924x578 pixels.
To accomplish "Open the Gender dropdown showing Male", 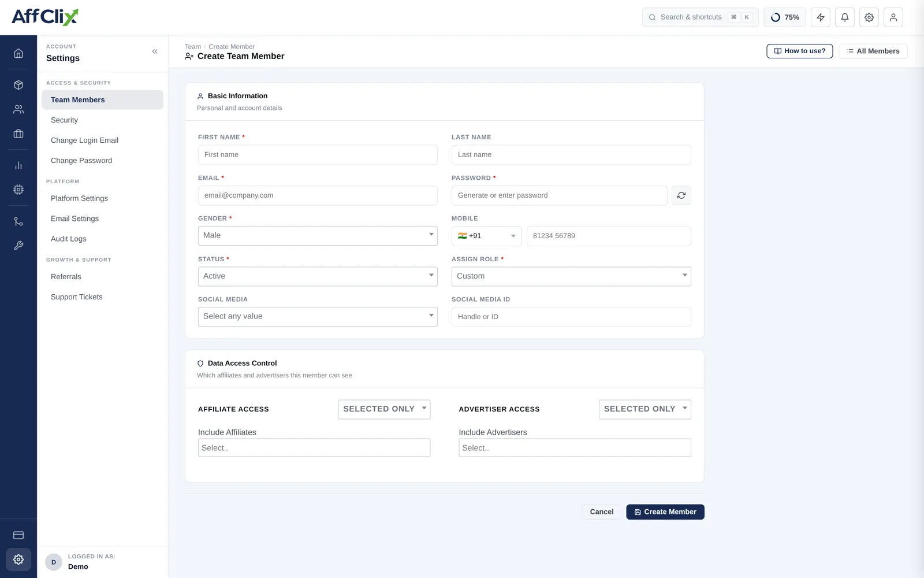I will coord(318,236).
